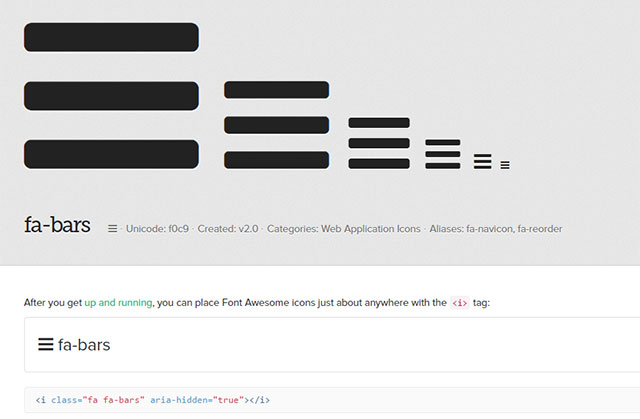640x419 pixels.
Task: Open the green "up and running" link
Action: point(118,302)
